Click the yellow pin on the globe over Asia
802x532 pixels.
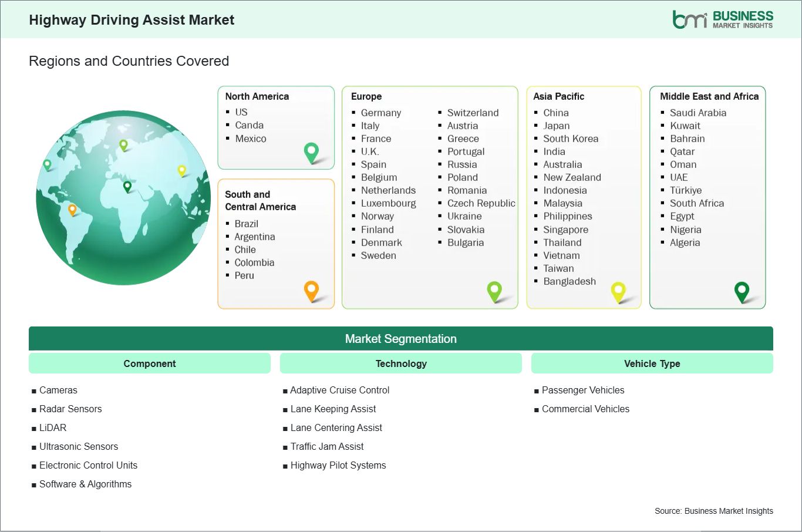[x=182, y=171]
